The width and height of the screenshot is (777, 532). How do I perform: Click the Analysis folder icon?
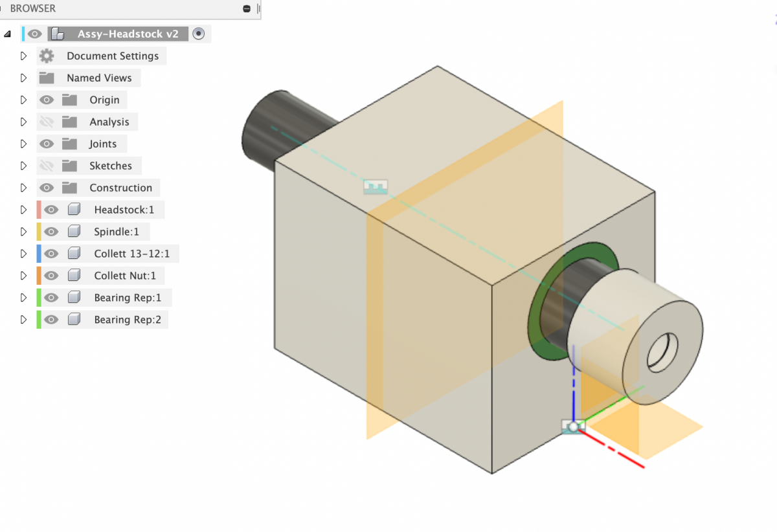click(x=69, y=122)
